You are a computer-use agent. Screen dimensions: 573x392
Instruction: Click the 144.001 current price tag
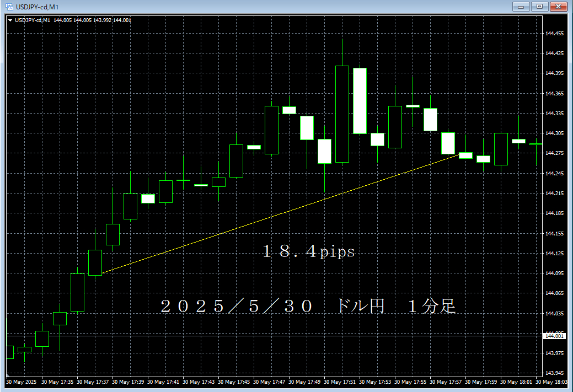coord(553,336)
